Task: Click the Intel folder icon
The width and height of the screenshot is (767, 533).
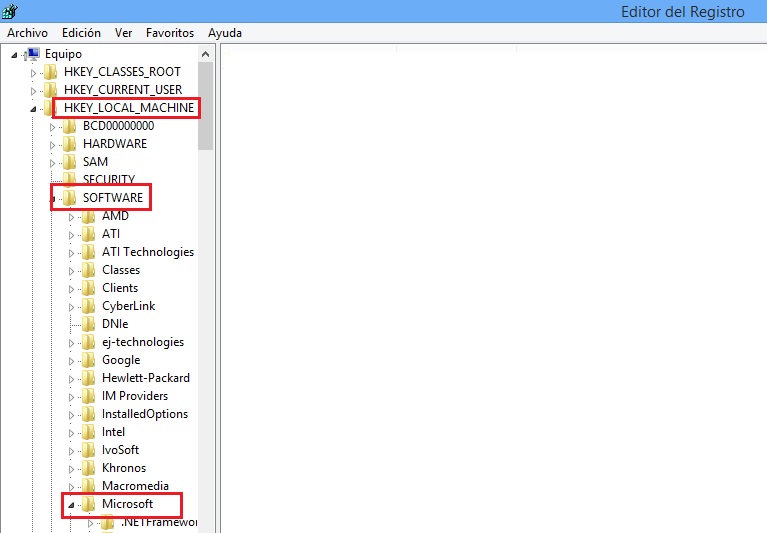Action: (x=89, y=432)
